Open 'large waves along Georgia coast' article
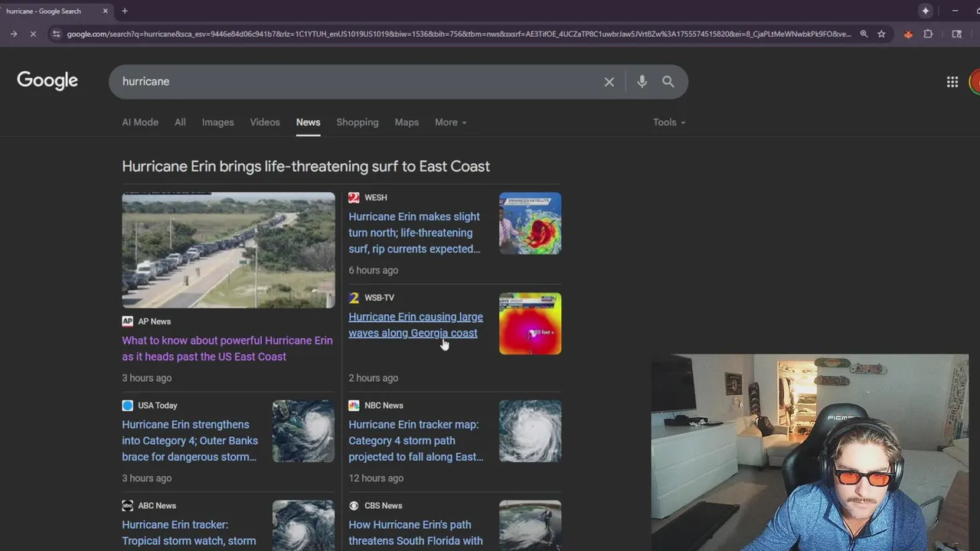 416,324
